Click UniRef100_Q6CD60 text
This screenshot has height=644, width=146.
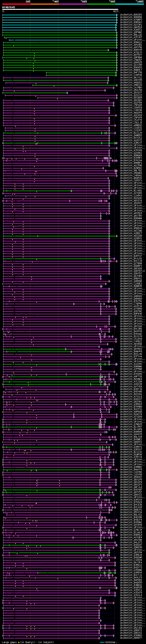(131, 100)
